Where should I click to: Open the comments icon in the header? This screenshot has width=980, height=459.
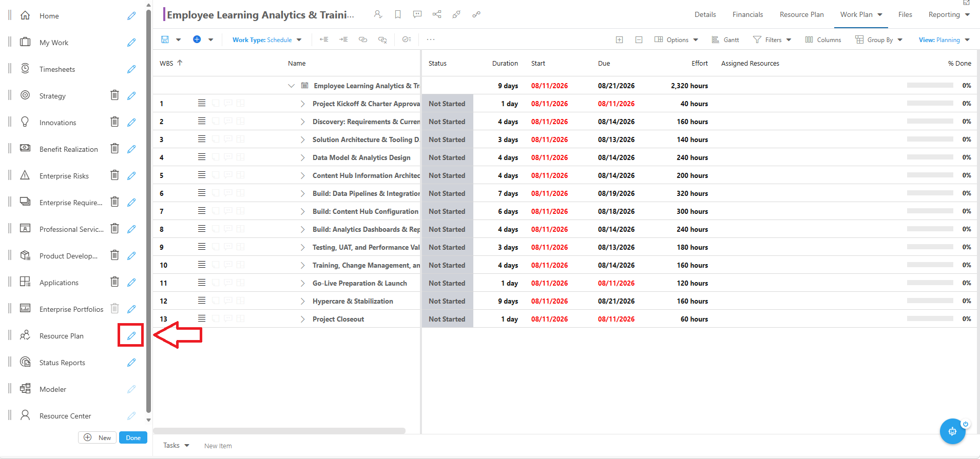coord(417,14)
